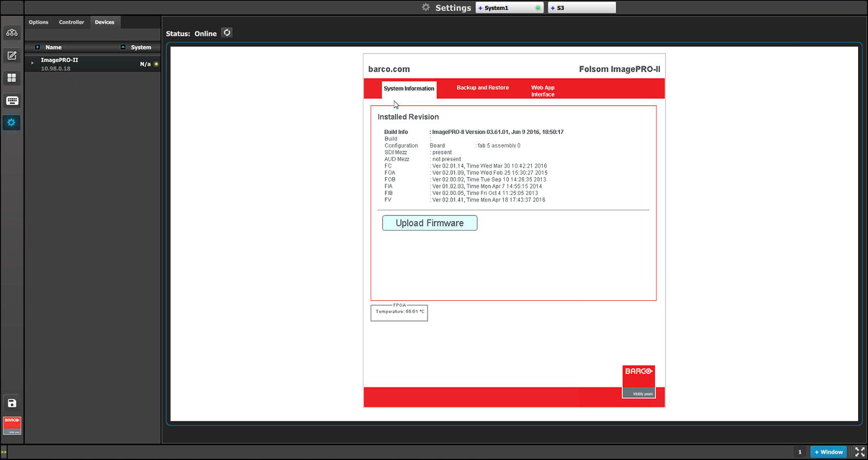This screenshot has height=460, width=868.
Task: Click the Barco logo in the left sidebar
Action: coord(12,425)
